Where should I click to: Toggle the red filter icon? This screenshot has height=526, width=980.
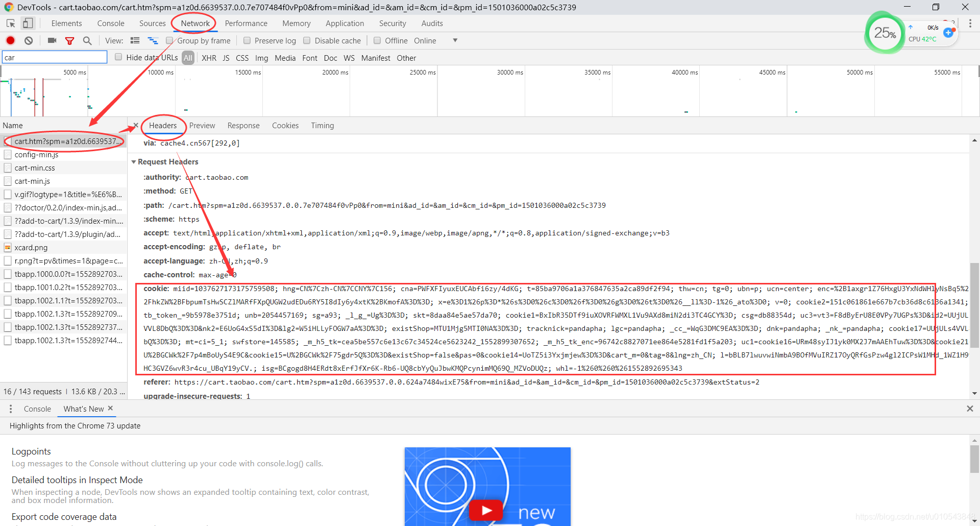(70, 41)
